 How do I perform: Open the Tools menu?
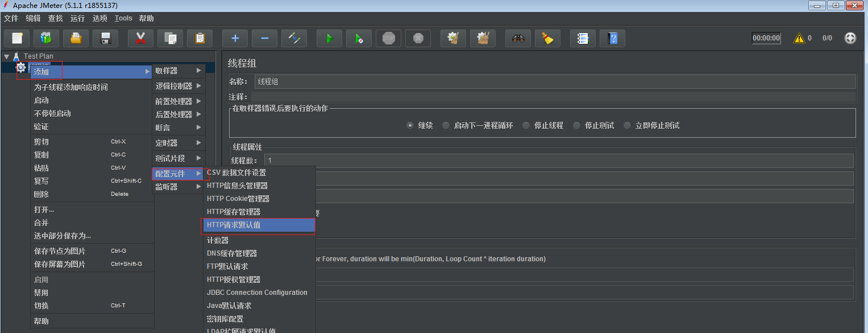pyautogui.click(x=123, y=18)
